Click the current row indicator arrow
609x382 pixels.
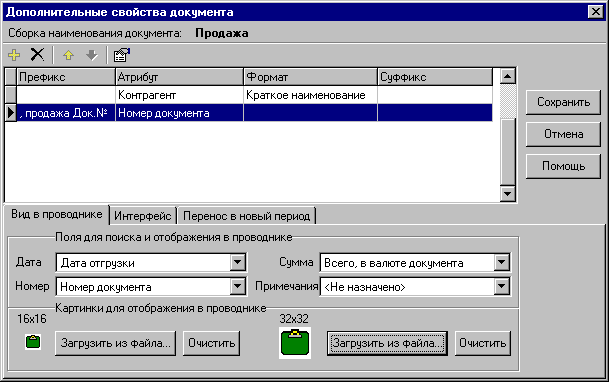click(10, 113)
